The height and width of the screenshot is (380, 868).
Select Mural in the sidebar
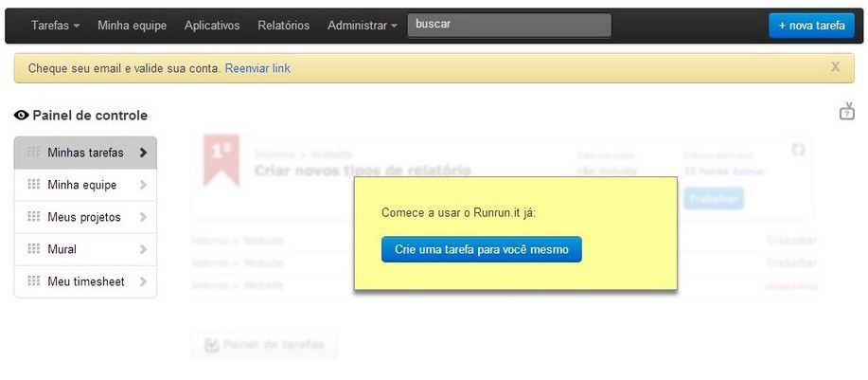click(85, 249)
